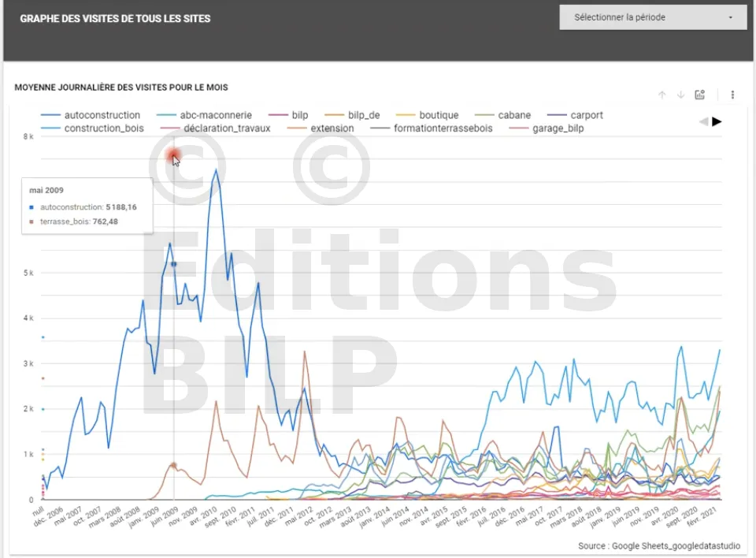Go to next legend page arrow
Image resolution: width=756 pixels, height=558 pixels.
coord(717,121)
